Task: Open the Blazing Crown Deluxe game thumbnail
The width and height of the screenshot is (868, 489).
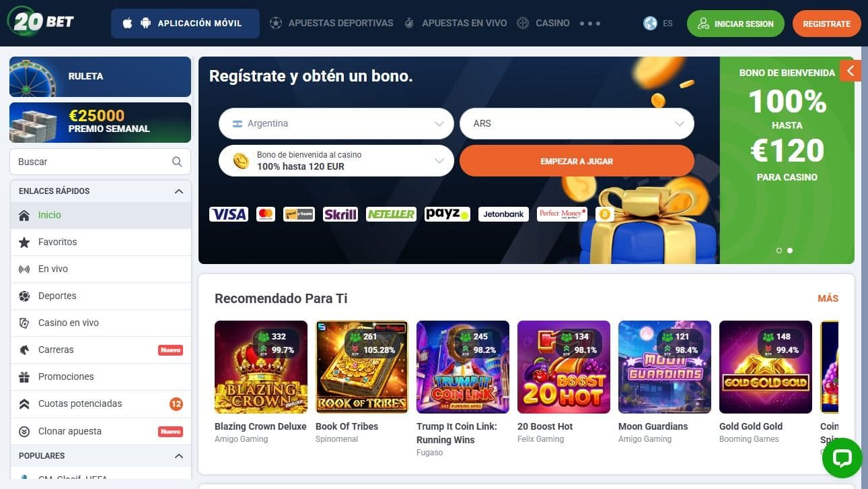Action: 261,367
